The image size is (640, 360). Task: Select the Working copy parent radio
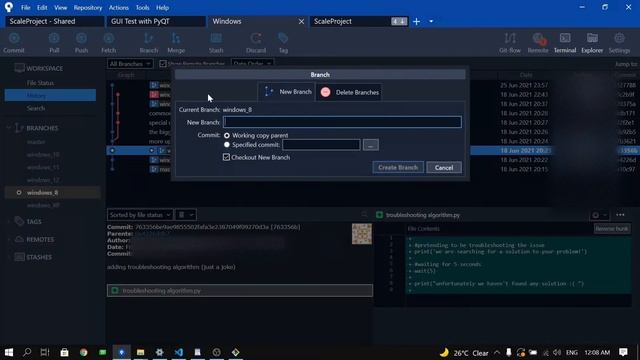click(227, 136)
